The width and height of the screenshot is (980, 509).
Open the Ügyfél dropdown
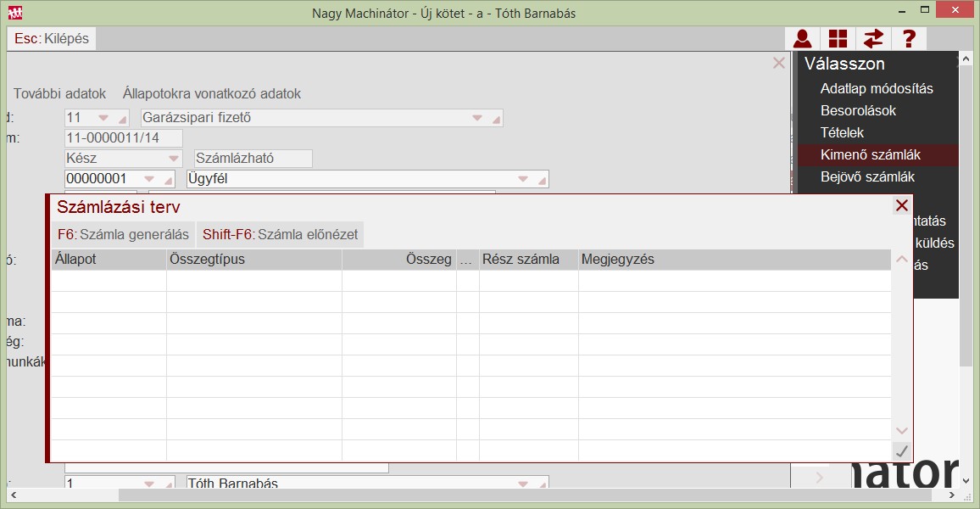click(523, 179)
